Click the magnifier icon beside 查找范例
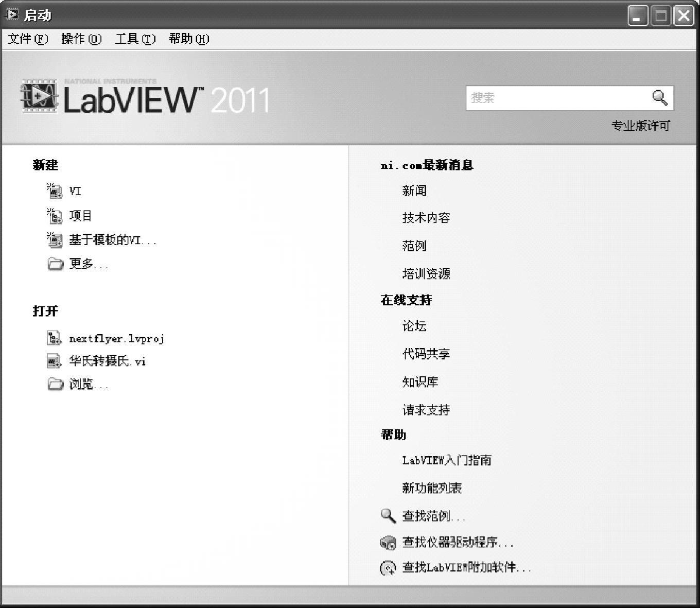This screenshot has width=700, height=608. pyautogui.click(x=388, y=515)
